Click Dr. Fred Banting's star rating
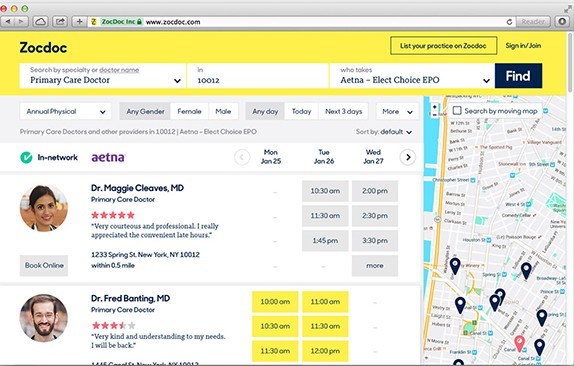The width and height of the screenshot is (574, 366). tap(113, 325)
